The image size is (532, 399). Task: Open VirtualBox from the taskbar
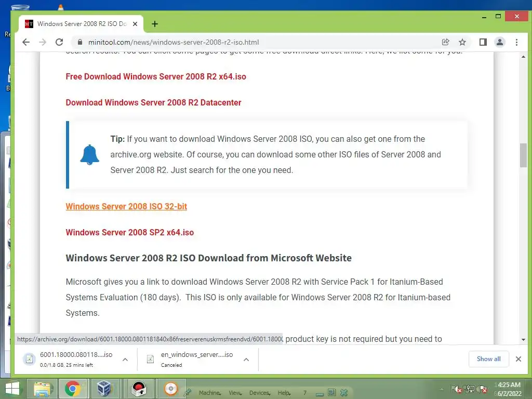(104, 389)
